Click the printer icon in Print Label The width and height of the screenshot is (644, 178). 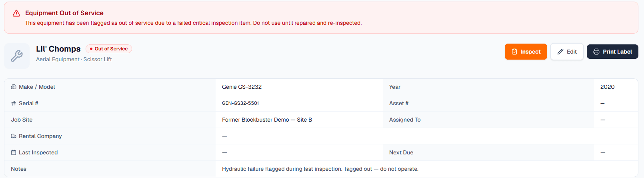pos(596,52)
